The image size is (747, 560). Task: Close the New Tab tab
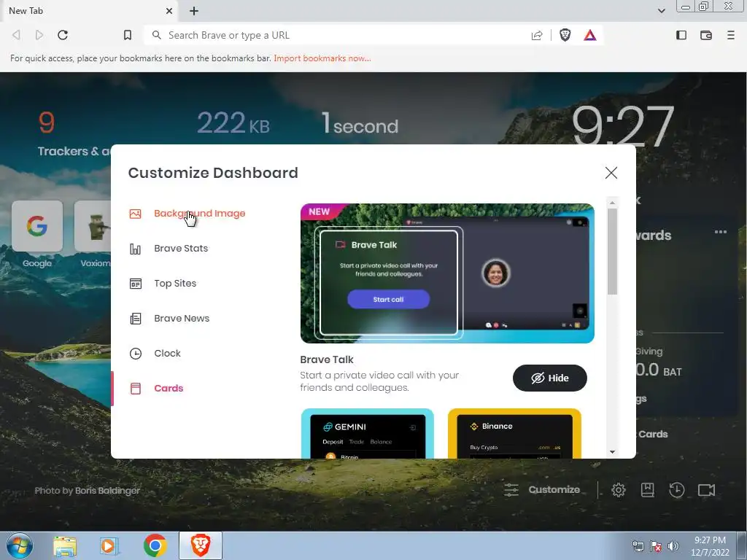point(169,11)
